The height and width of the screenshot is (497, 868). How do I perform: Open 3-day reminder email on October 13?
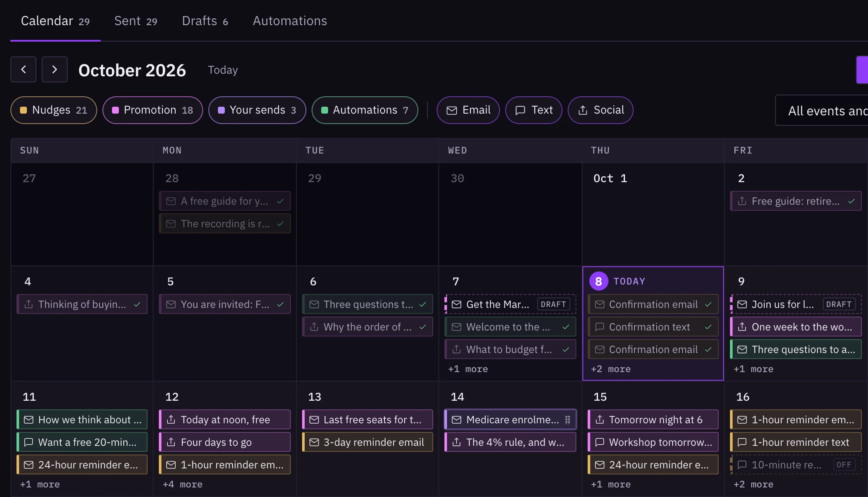[x=368, y=442]
